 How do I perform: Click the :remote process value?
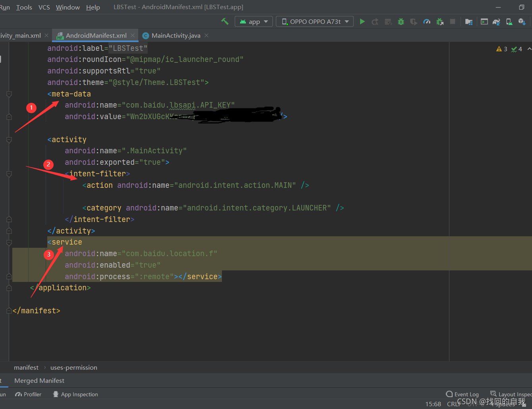pos(156,277)
